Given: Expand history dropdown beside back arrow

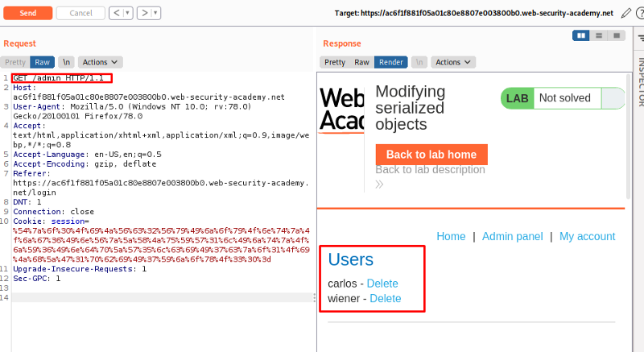Looking at the screenshot, I should tap(127, 13).
